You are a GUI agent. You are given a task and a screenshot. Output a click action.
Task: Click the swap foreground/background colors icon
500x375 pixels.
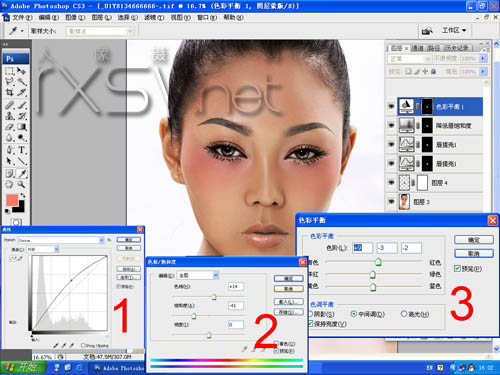(23, 196)
